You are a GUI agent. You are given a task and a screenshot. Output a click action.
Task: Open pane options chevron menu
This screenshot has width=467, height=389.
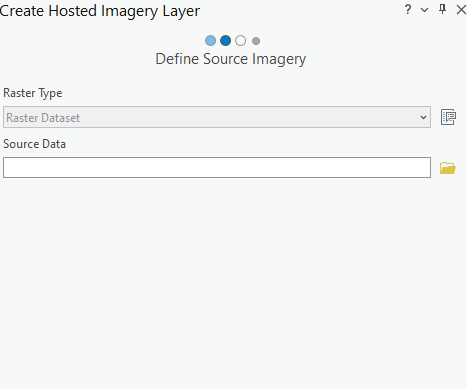tap(424, 10)
